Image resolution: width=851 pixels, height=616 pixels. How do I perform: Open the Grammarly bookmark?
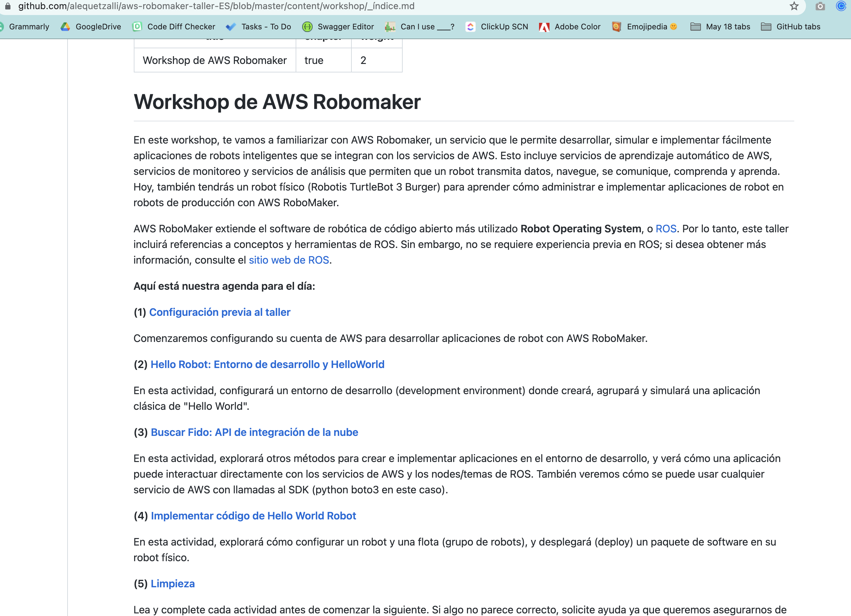point(25,27)
